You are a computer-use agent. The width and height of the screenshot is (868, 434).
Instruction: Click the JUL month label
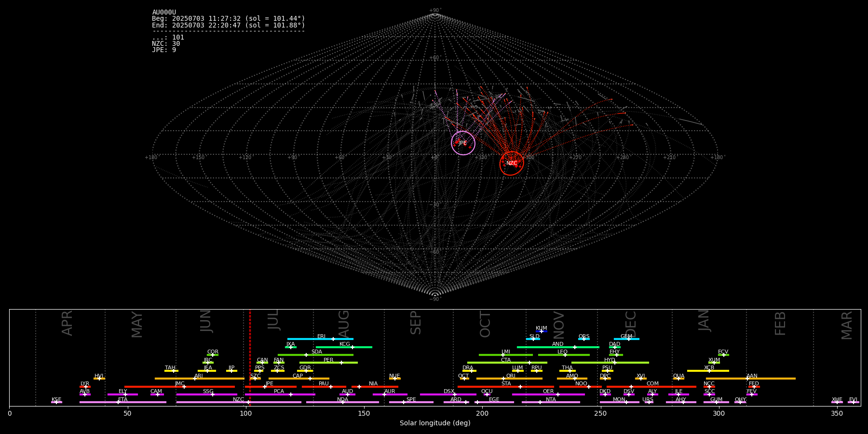pyautogui.click(x=273, y=320)
